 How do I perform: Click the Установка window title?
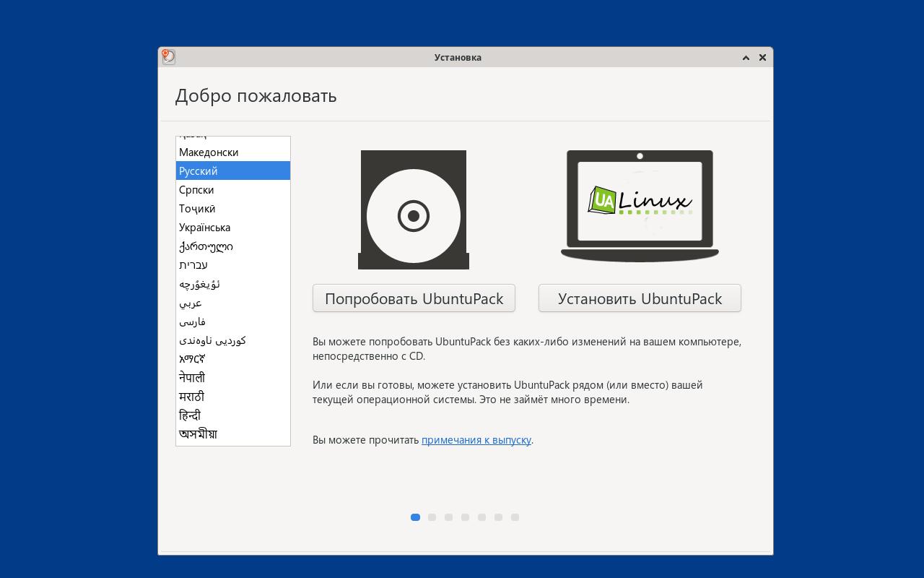click(458, 58)
